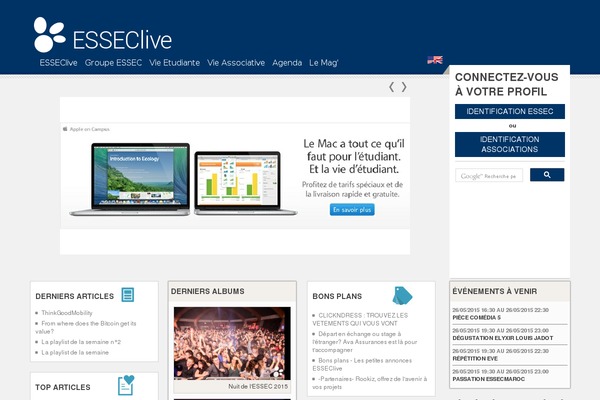Open the ThinkGoodMobility article link
The image size is (600, 400).
67,313
